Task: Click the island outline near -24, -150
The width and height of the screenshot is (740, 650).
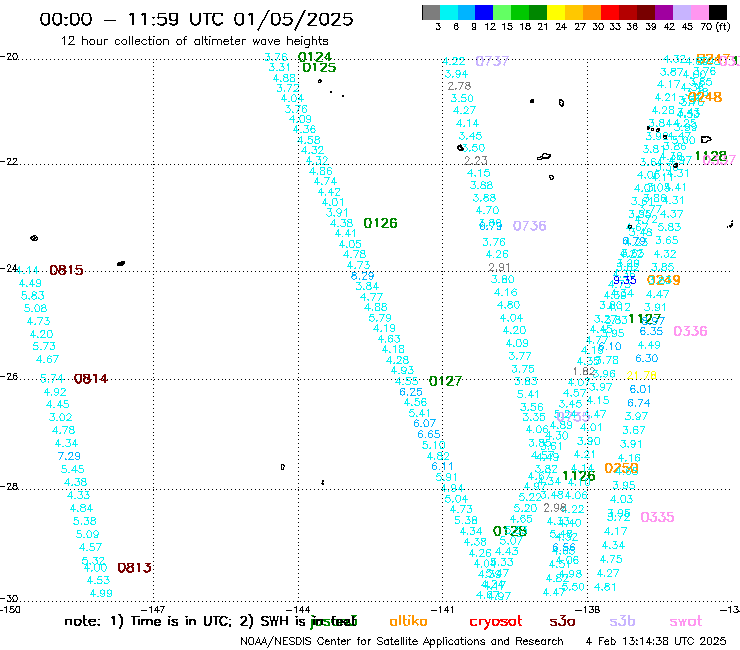Action: click(34, 238)
